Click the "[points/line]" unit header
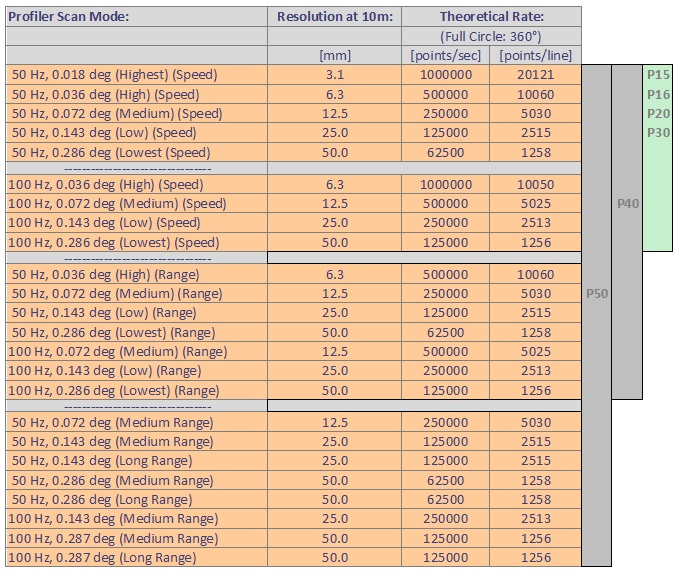681x578 pixels. pos(537,55)
